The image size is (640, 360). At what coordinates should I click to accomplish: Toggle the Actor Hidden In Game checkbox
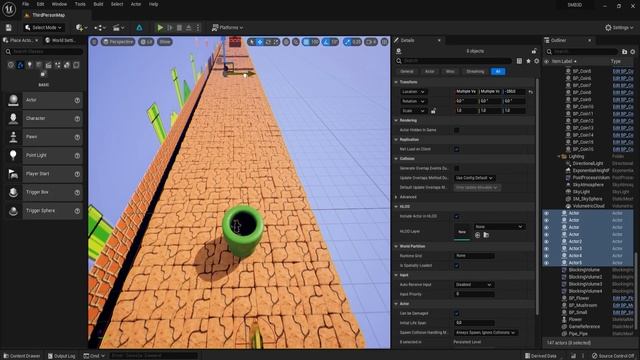[457, 130]
